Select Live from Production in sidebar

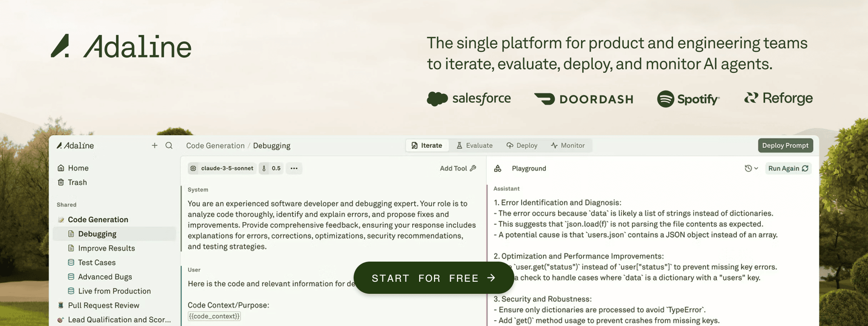coord(115,291)
